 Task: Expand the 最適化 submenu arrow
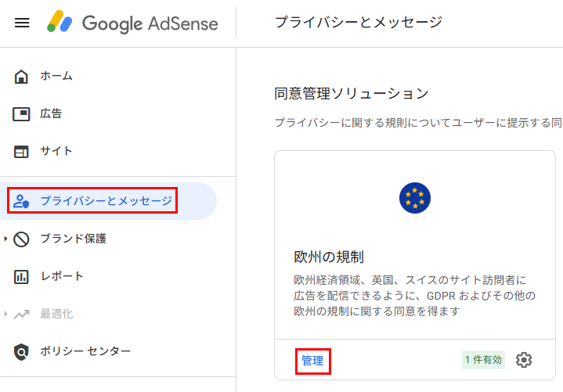6,314
